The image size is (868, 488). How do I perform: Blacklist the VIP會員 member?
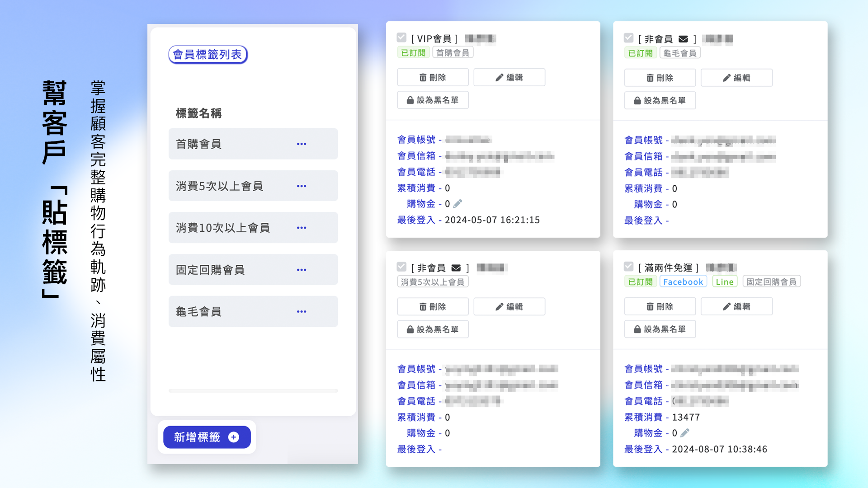(x=433, y=100)
